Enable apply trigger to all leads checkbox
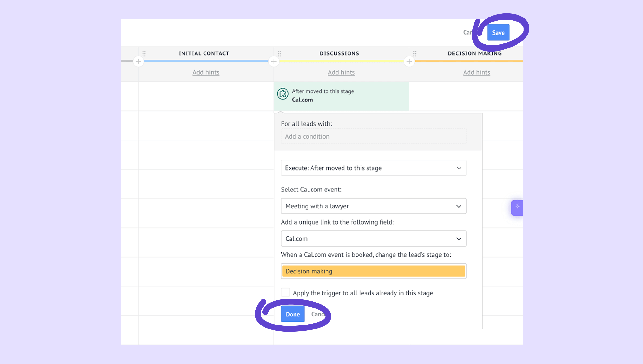643x364 pixels. point(285,292)
